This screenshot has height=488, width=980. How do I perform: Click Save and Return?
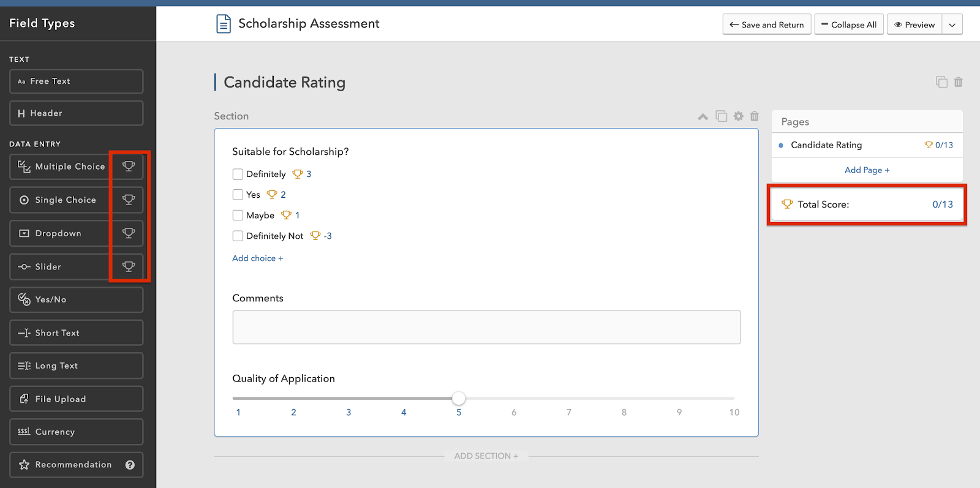coord(767,25)
